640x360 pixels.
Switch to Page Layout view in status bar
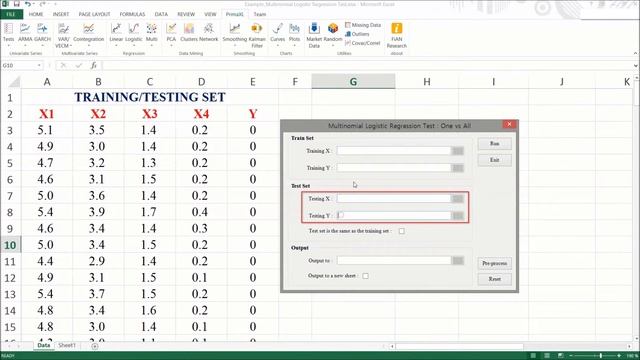click(547, 356)
